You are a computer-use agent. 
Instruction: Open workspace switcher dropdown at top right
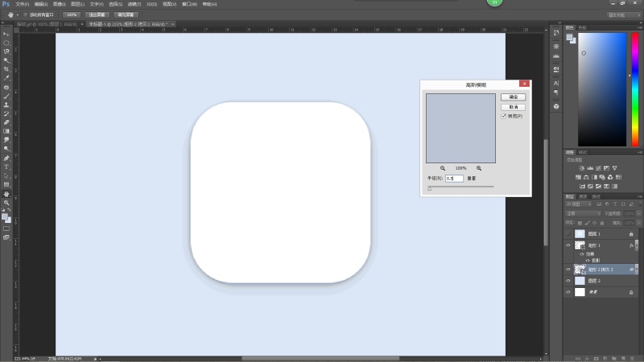tap(623, 14)
